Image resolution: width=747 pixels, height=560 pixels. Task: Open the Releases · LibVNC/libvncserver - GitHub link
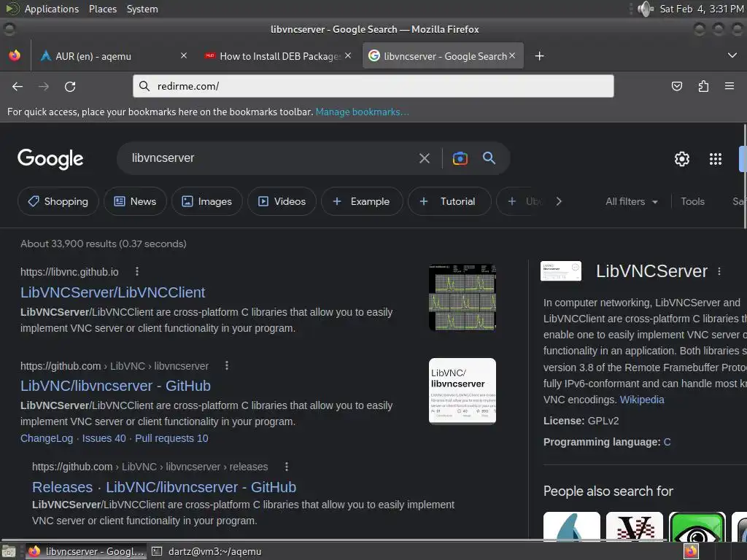164,487
